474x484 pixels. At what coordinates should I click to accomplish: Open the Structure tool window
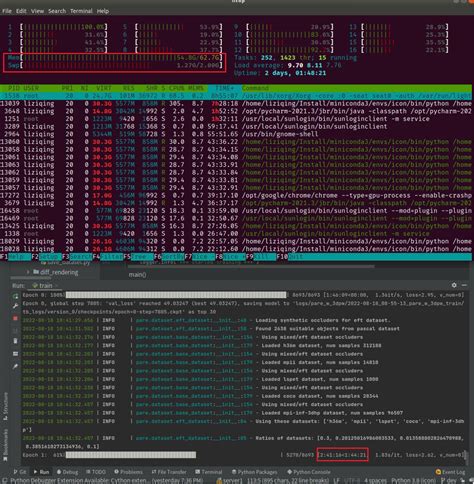click(x=6, y=407)
